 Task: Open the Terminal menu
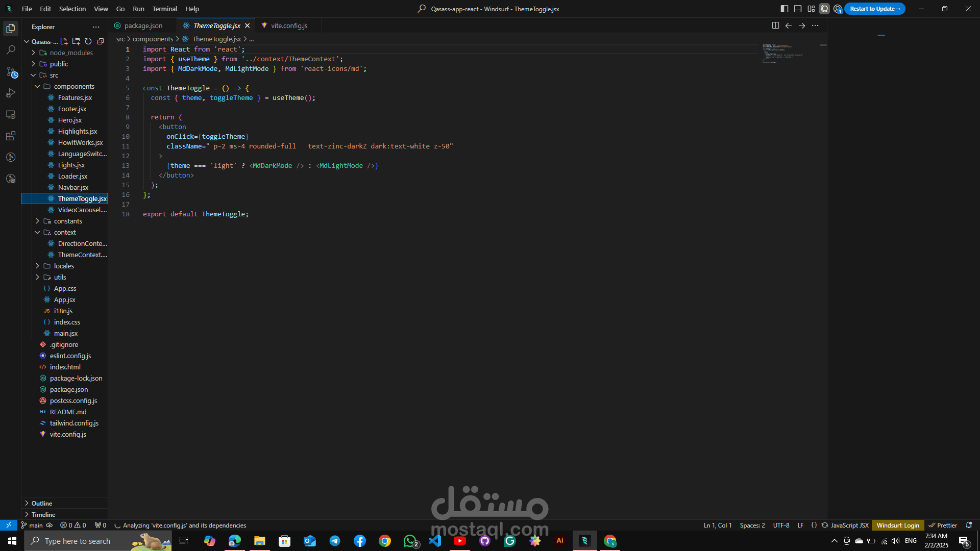coord(164,9)
